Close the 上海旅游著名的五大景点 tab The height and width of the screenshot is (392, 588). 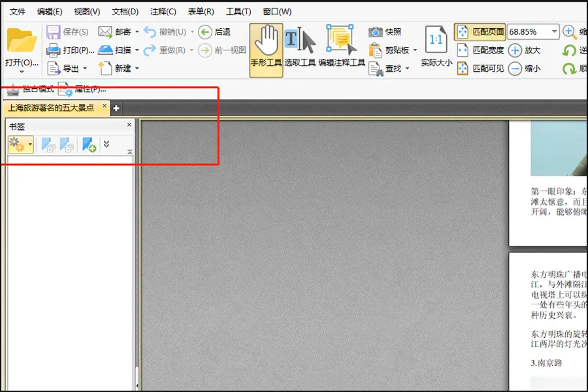point(105,106)
